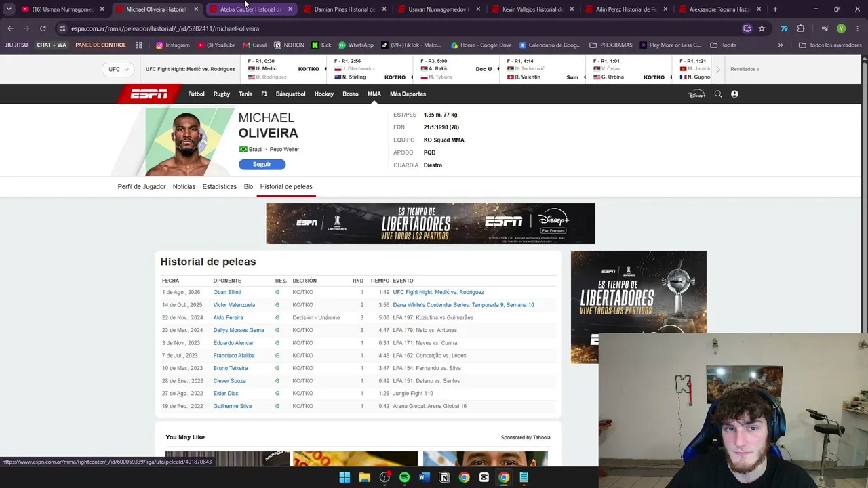The width and height of the screenshot is (868, 488).
Task: Select the Boxeo menu item
Action: [x=351, y=94]
